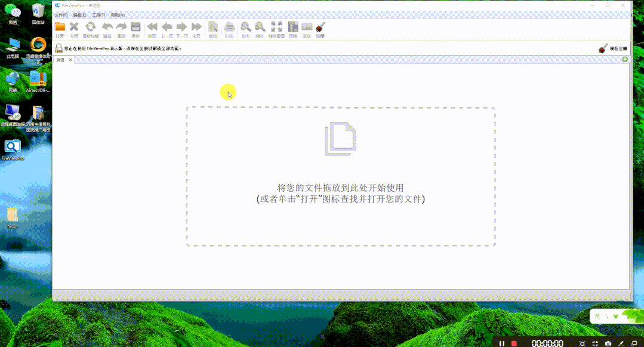
Task: Select the hin2n zip file on desktop
Action: coord(13,218)
